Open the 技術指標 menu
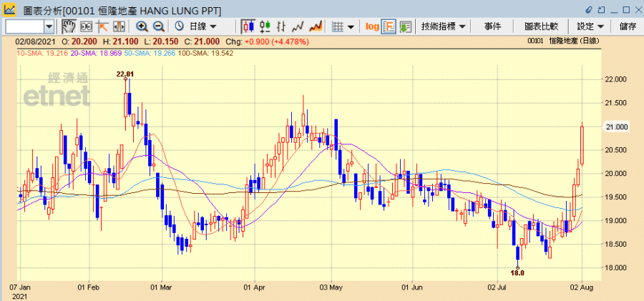This screenshot has width=644, height=301. point(444,26)
